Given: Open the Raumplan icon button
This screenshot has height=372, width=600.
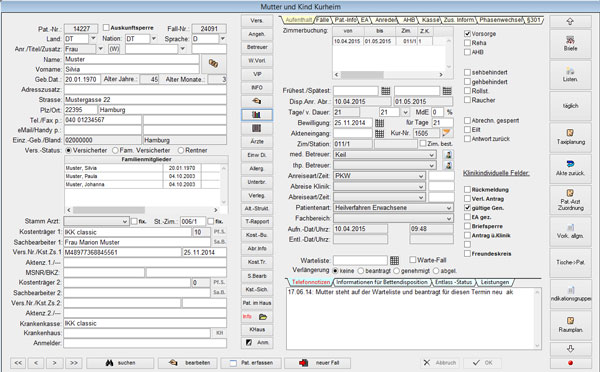Looking at the screenshot, I should [x=570, y=325].
